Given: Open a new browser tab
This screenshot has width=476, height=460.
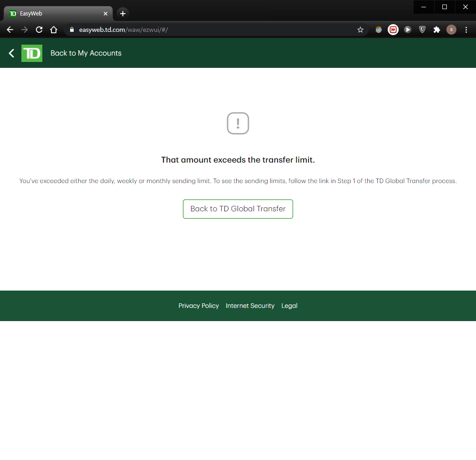Looking at the screenshot, I should (123, 14).
